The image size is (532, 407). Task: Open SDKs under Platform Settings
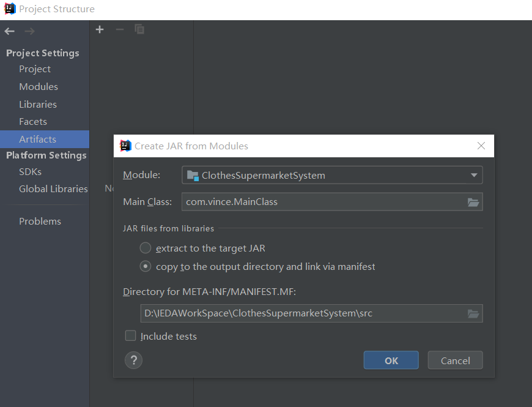click(30, 172)
